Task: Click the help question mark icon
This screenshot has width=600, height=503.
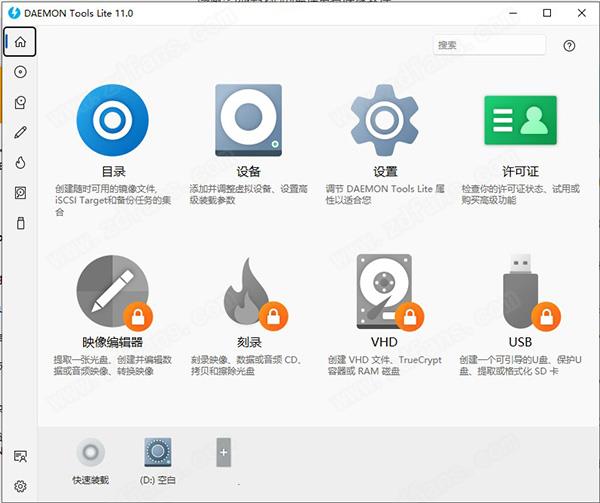Action: [x=569, y=46]
